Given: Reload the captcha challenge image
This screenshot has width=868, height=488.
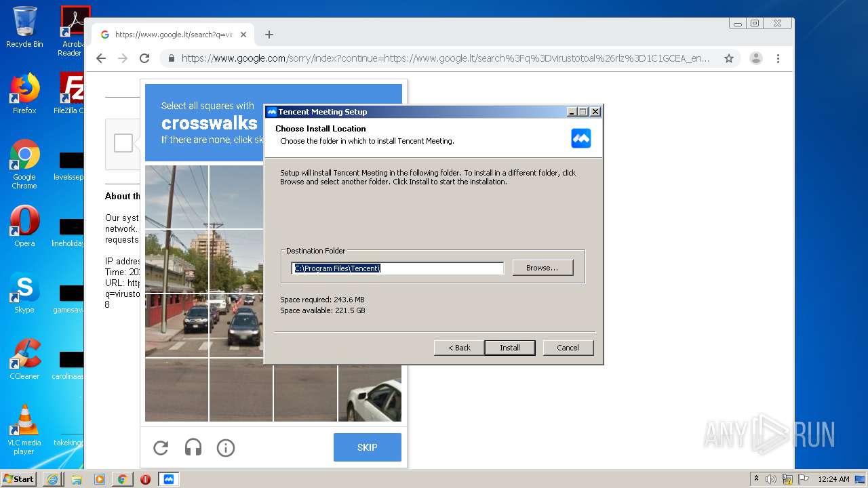Looking at the screenshot, I should pyautogui.click(x=161, y=447).
